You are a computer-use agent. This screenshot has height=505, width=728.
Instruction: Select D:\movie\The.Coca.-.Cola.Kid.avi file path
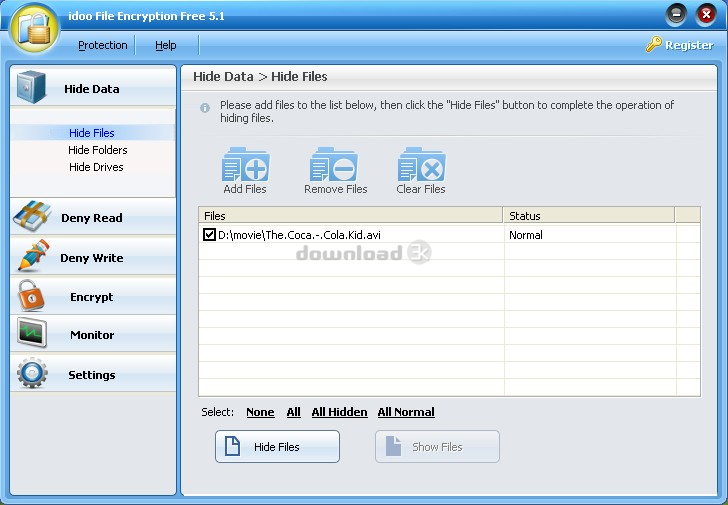pos(299,235)
